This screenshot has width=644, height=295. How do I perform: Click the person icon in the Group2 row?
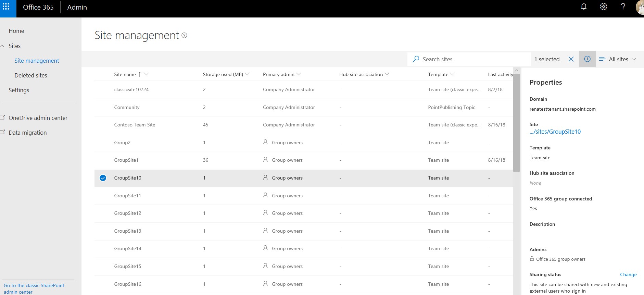coord(265,142)
